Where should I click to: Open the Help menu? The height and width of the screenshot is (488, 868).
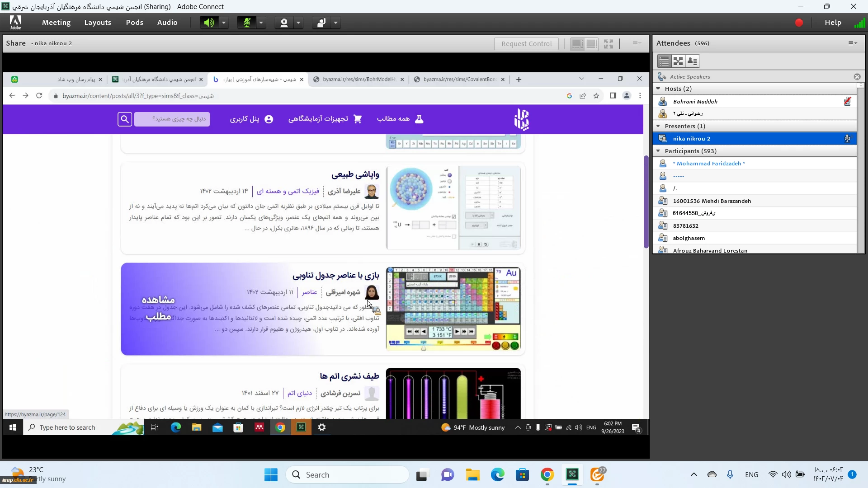(833, 23)
